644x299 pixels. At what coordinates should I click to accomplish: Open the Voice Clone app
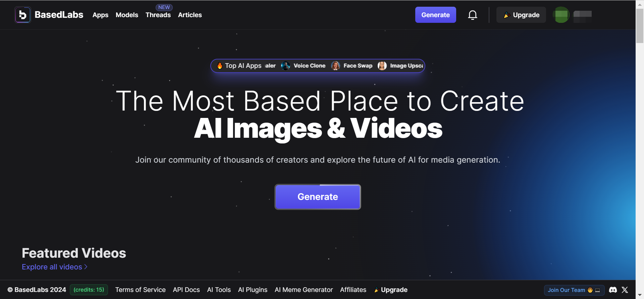pyautogui.click(x=309, y=66)
